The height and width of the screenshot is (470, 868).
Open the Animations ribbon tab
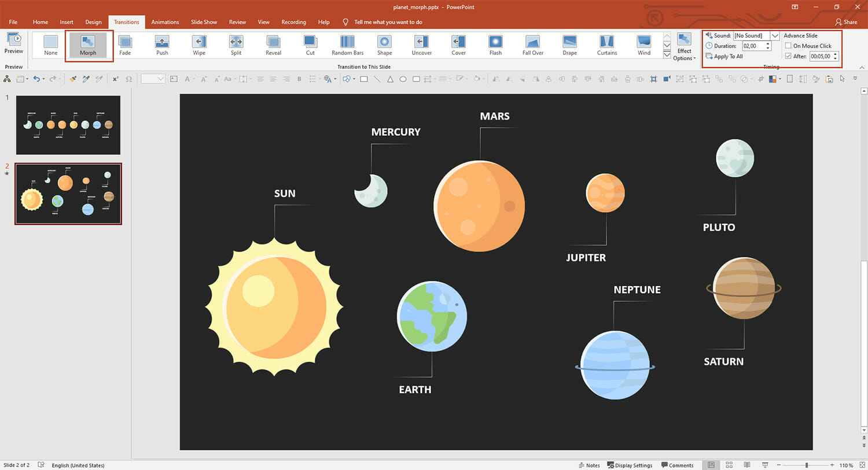tap(165, 22)
